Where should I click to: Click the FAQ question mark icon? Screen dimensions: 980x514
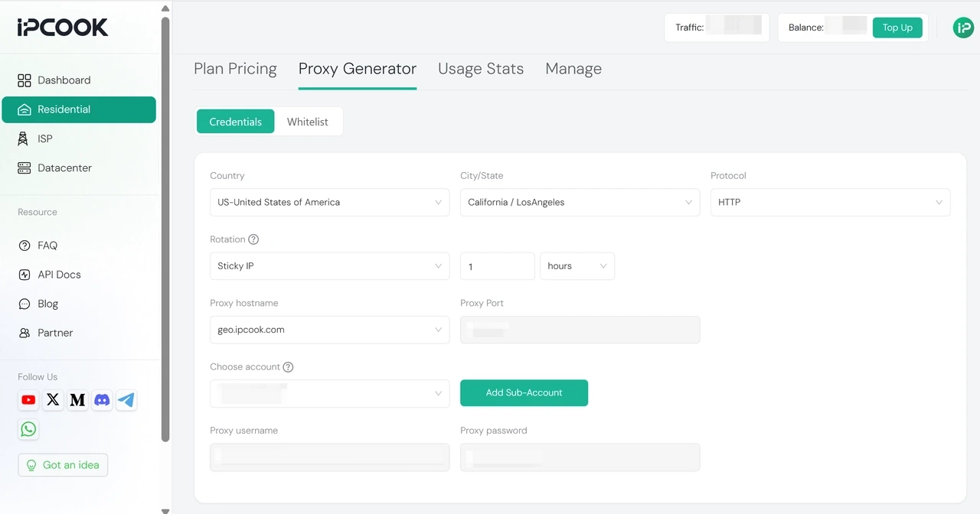click(24, 246)
